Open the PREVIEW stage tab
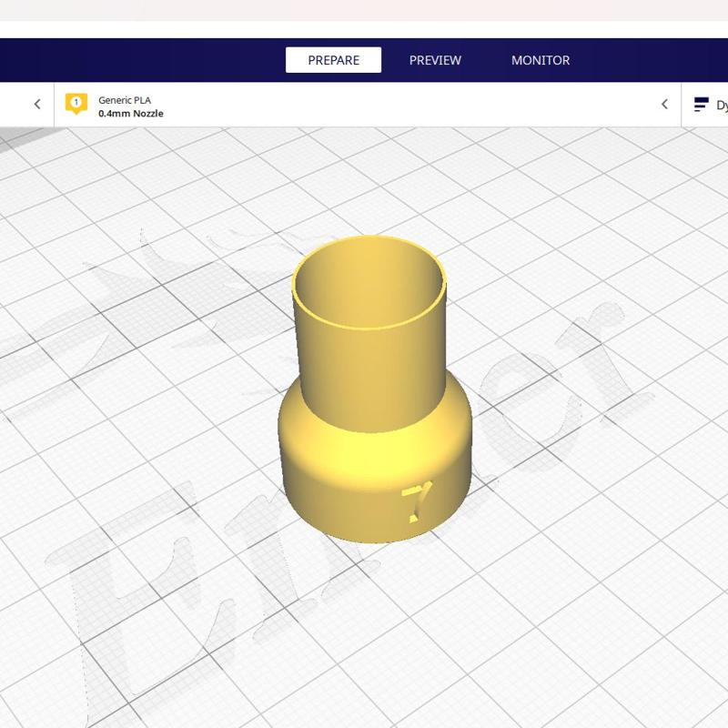The image size is (728, 728). (x=435, y=60)
